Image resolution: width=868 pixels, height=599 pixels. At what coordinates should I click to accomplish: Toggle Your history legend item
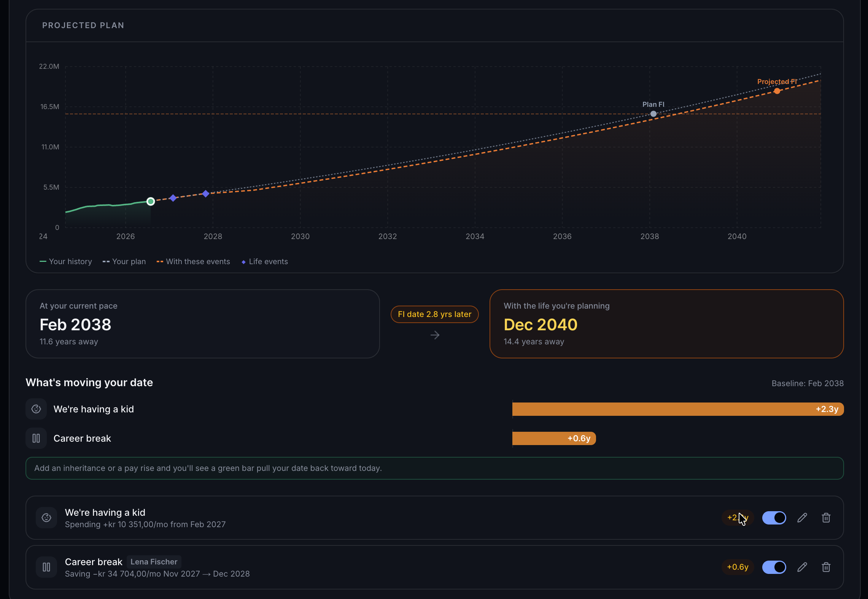pos(66,261)
